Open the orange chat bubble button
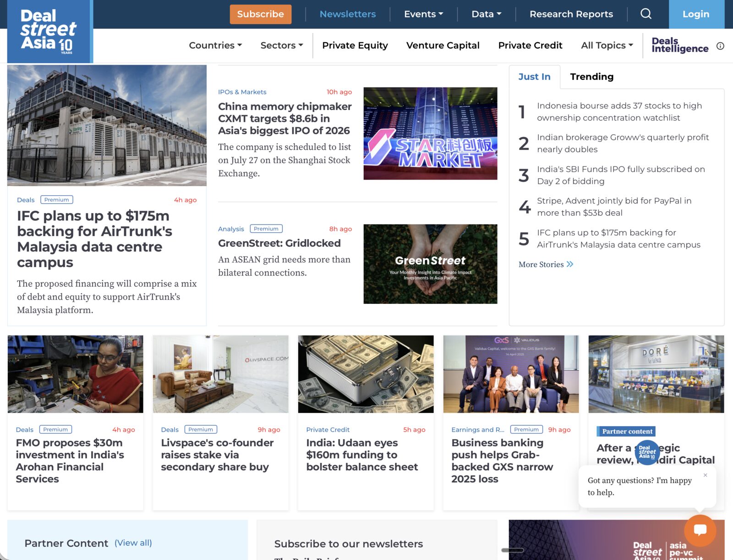Screen dimensions: 733x560 click(x=700, y=530)
